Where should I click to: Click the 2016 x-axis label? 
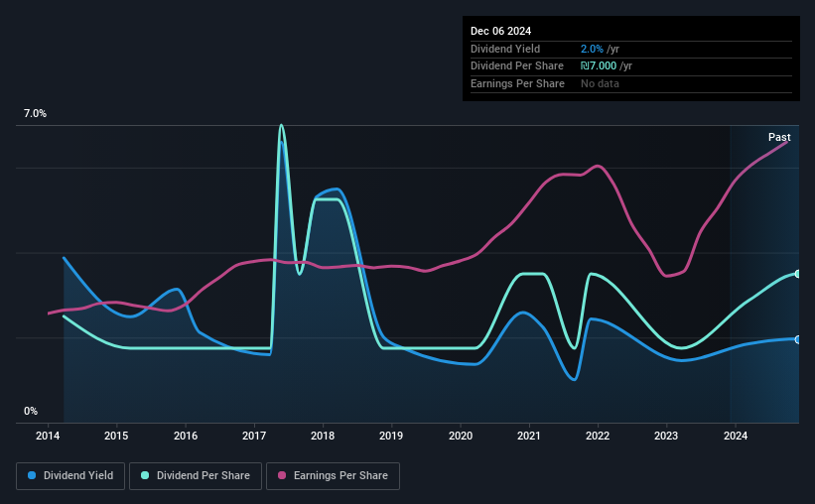click(x=186, y=436)
